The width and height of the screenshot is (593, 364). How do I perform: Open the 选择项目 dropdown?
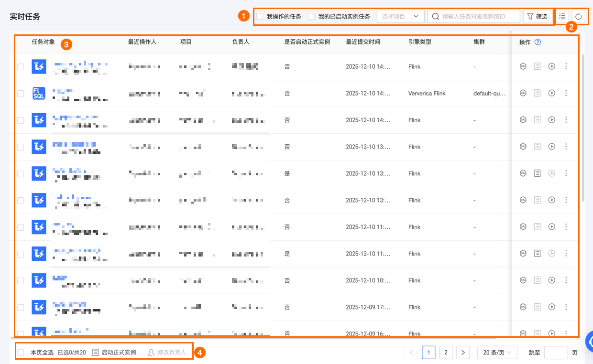click(x=401, y=16)
